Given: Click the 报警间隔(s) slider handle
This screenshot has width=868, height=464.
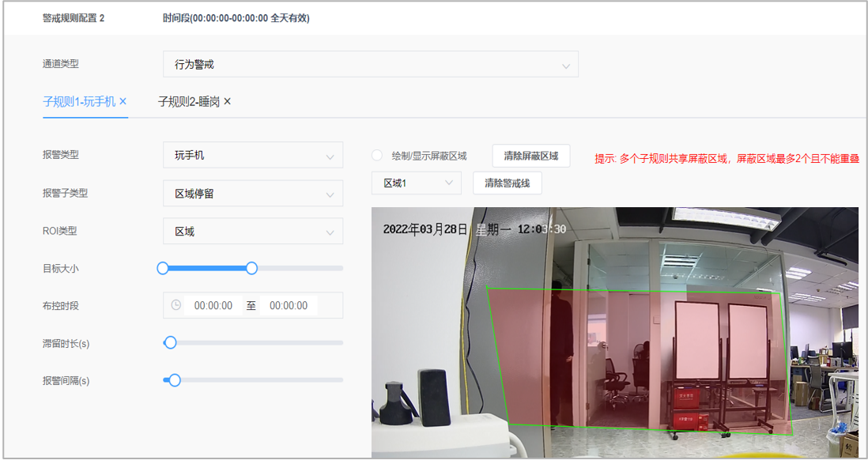Looking at the screenshot, I should pyautogui.click(x=175, y=380).
